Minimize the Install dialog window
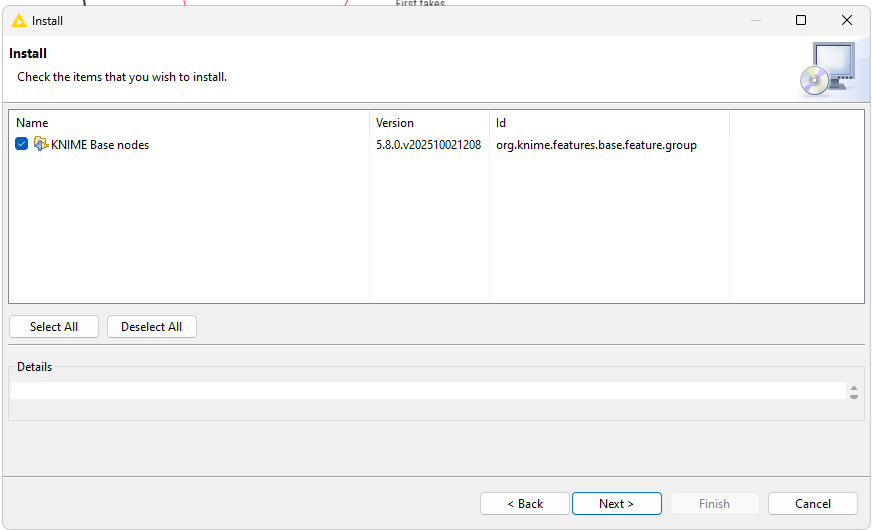This screenshot has height=530, width=872. point(754,20)
